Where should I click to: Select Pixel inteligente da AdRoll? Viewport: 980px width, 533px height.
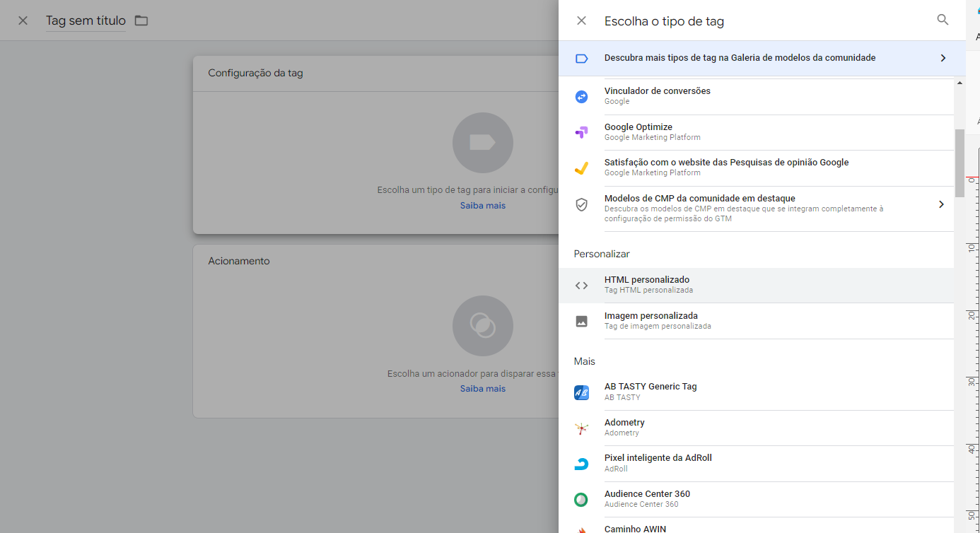(x=756, y=463)
